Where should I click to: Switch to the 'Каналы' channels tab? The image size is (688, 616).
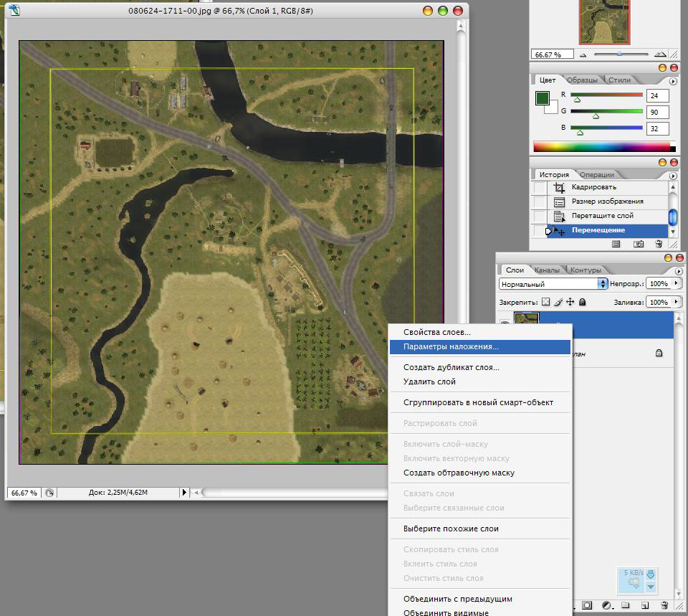(x=547, y=270)
